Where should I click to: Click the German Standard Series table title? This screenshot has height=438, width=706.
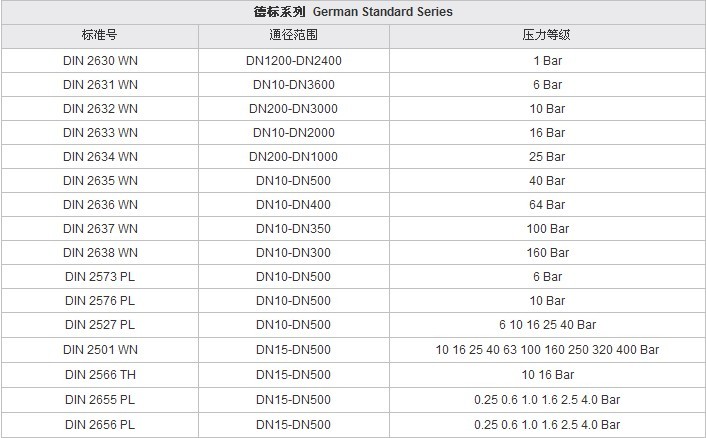point(353,12)
